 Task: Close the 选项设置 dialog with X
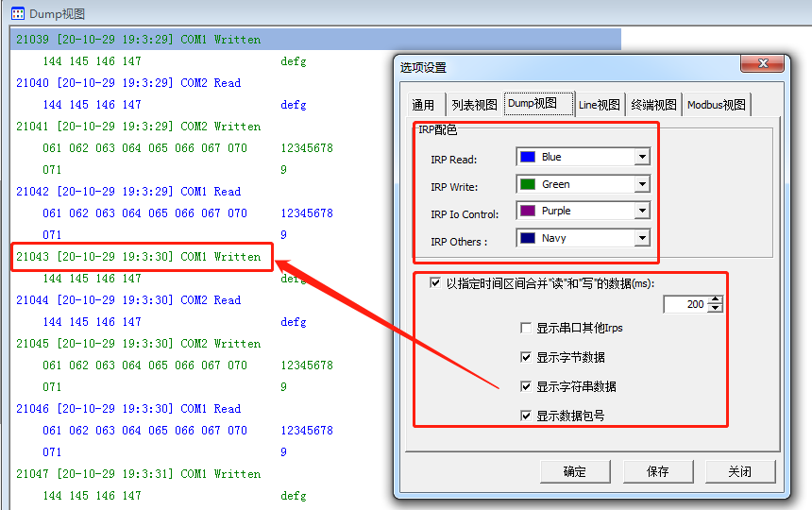pos(761,64)
